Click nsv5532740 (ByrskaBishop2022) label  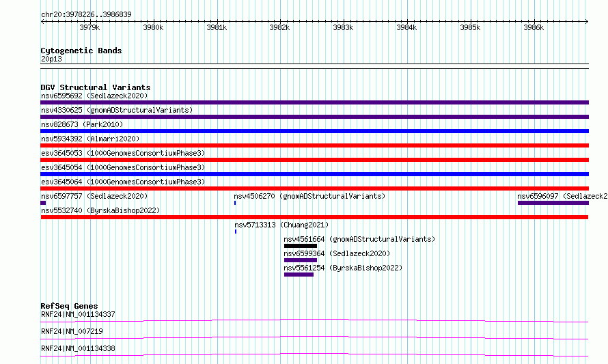click(x=100, y=210)
